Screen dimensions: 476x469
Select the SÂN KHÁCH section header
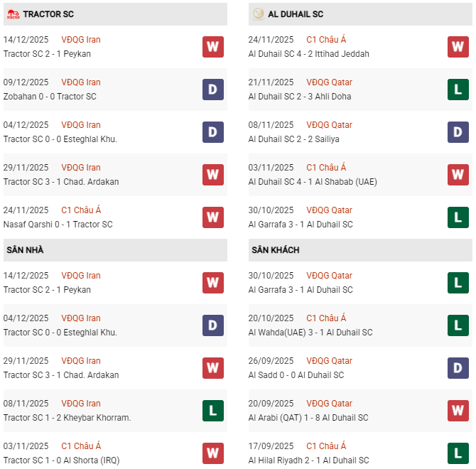[275, 250]
